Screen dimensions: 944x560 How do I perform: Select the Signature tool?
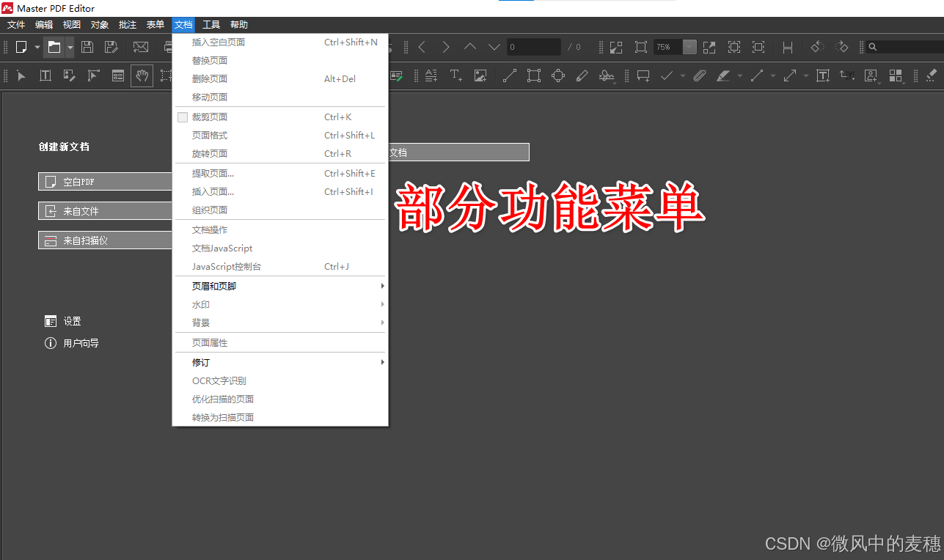(607, 75)
